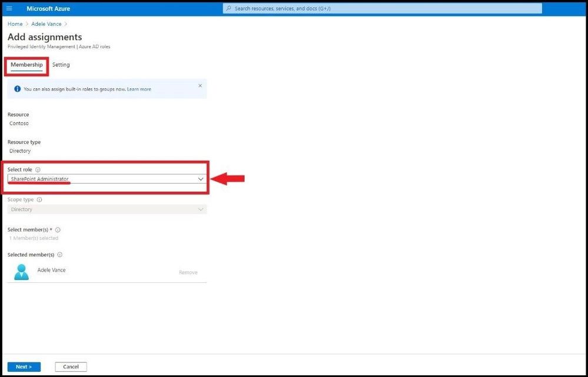Screen dimensions: 588x377
Task: Click the Cancel button
Action: tap(71, 367)
